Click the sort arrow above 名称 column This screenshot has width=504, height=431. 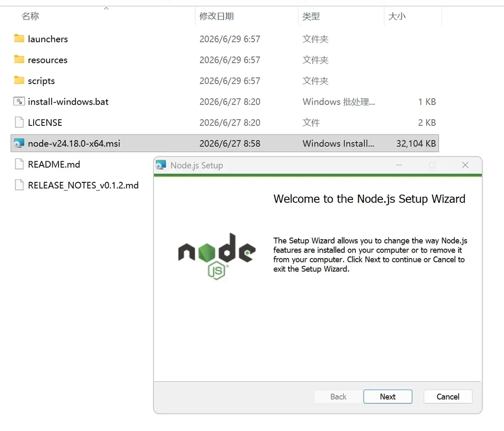click(x=106, y=9)
